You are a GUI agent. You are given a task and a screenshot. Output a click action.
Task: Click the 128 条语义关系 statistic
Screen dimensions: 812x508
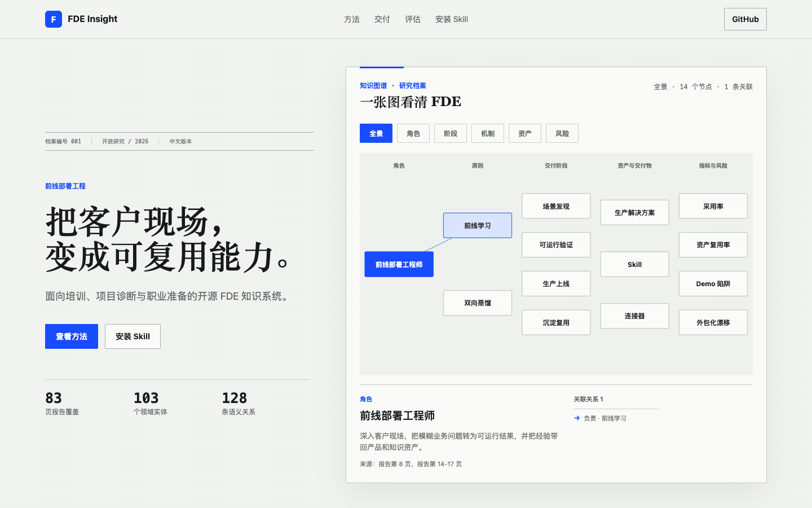point(239,404)
